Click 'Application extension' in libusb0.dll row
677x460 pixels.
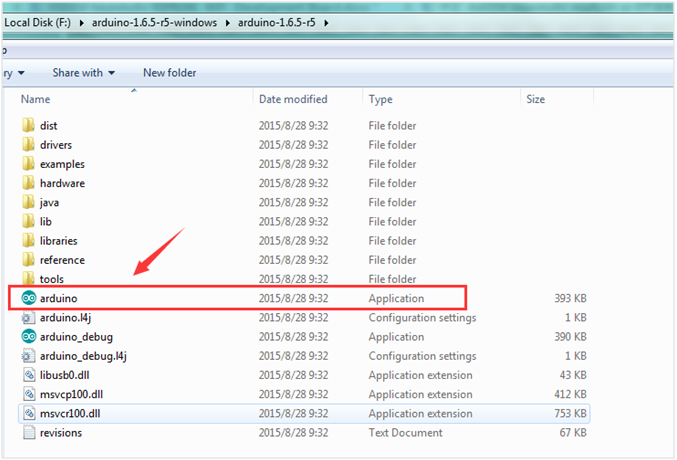pos(421,375)
